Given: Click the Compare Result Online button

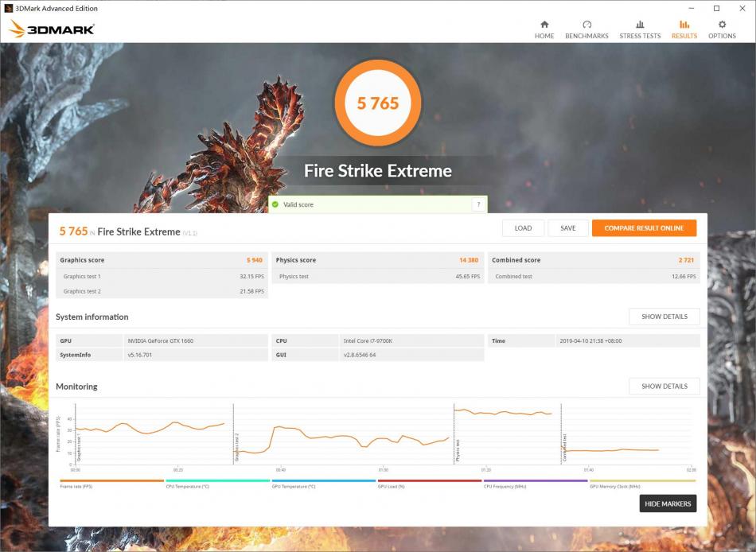Looking at the screenshot, I should 645,227.
